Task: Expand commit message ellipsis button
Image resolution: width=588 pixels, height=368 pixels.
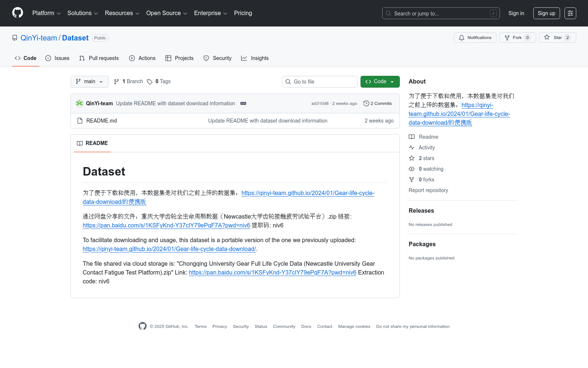Action: [x=243, y=103]
